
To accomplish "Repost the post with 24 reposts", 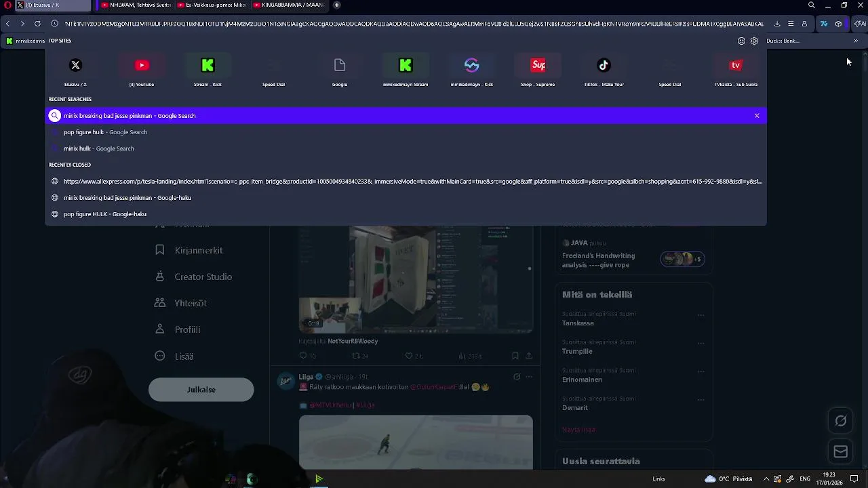I will [360, 356].
